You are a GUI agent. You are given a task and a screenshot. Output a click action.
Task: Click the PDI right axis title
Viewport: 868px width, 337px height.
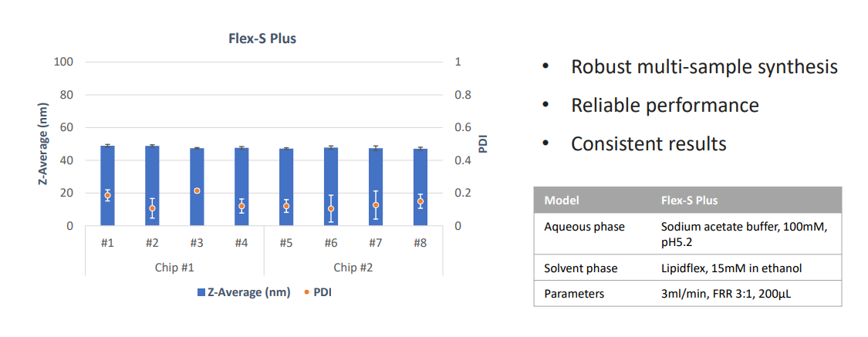pos(484,144)
